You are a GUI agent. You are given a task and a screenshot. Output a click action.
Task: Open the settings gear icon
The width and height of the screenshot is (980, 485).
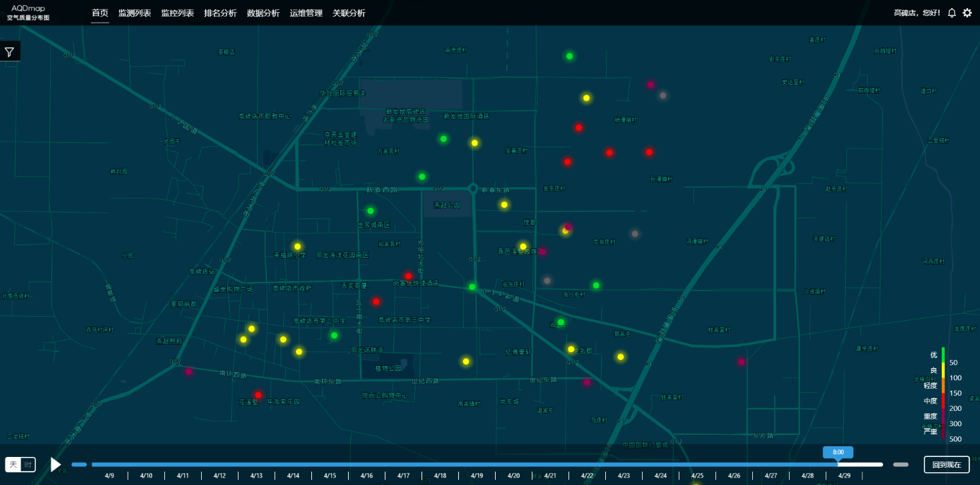[x=967, y=13]
